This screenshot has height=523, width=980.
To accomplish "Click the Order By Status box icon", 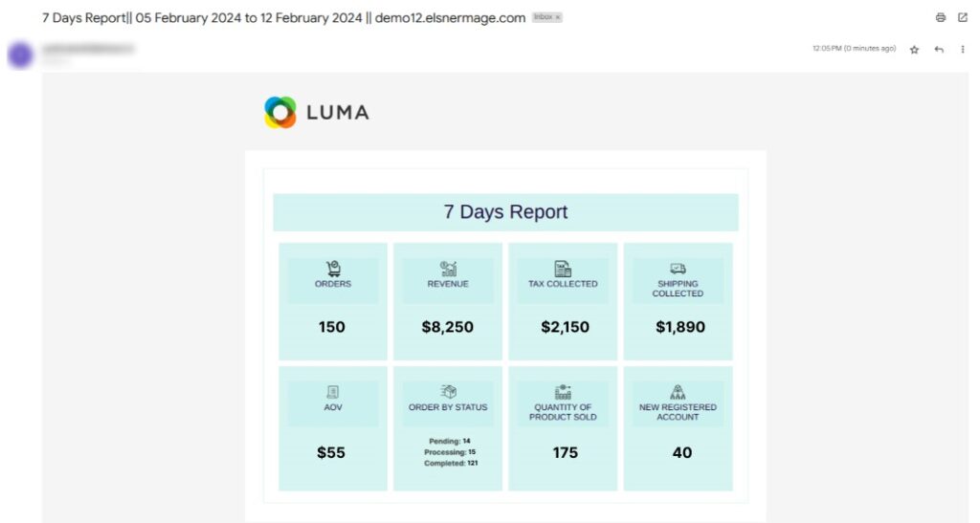I will tap(448, 391).
